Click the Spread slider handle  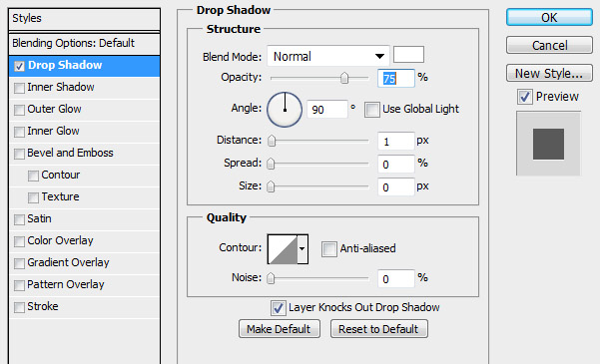pos(271,164)
